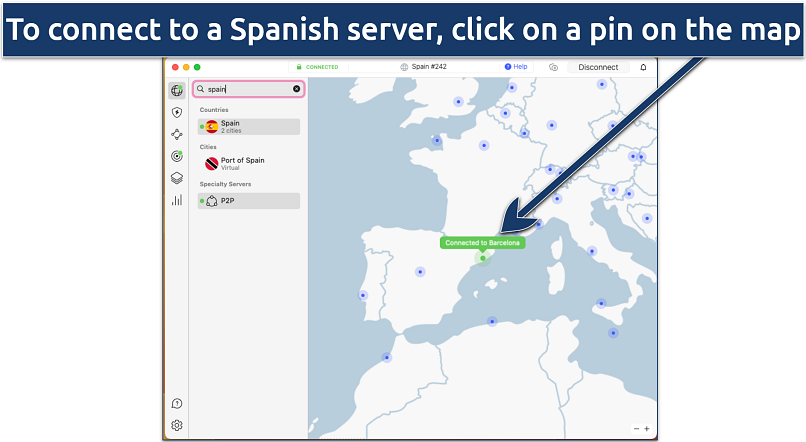Image resolution: width=806 pixels, height=442 pixels.
Task: Click the green Barcelona pin on map
Action: 482,258
